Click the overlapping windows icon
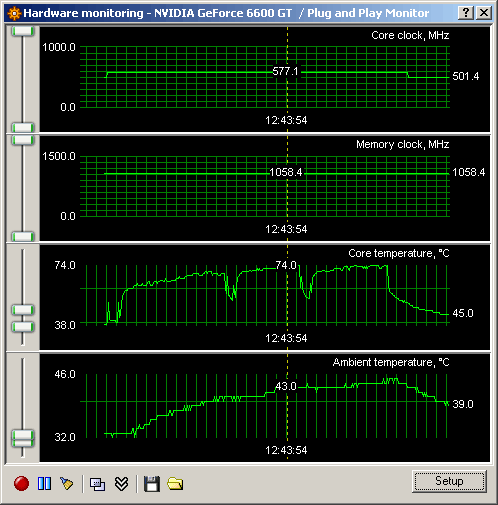The width and height of the screenshot is (498, 505). 97,484
